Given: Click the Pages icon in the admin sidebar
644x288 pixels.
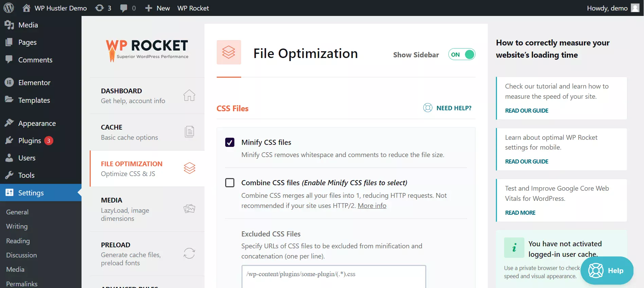Looking at the screenshot, I should (9, 42).
